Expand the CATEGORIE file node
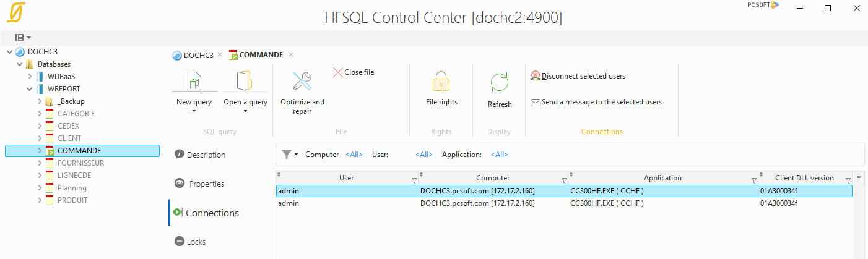Screen dimensions: 868x259 [39, 114]
